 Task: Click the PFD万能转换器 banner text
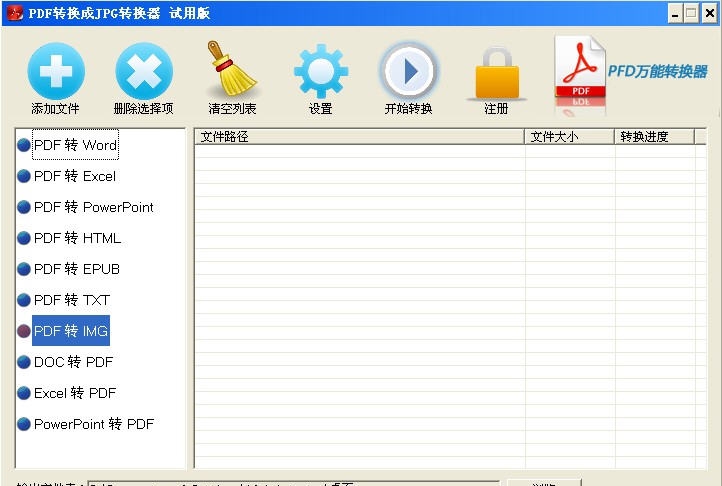658,71
